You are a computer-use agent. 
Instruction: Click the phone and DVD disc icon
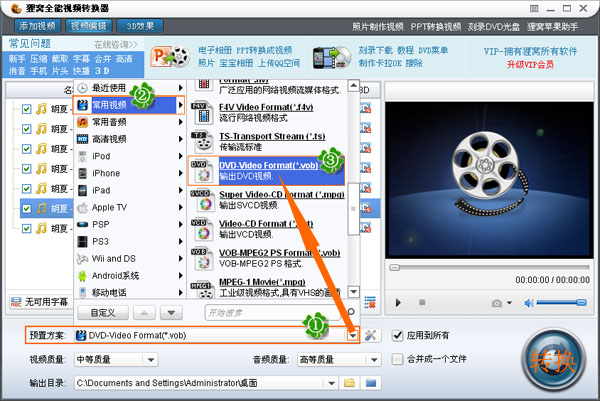point(331,58)
